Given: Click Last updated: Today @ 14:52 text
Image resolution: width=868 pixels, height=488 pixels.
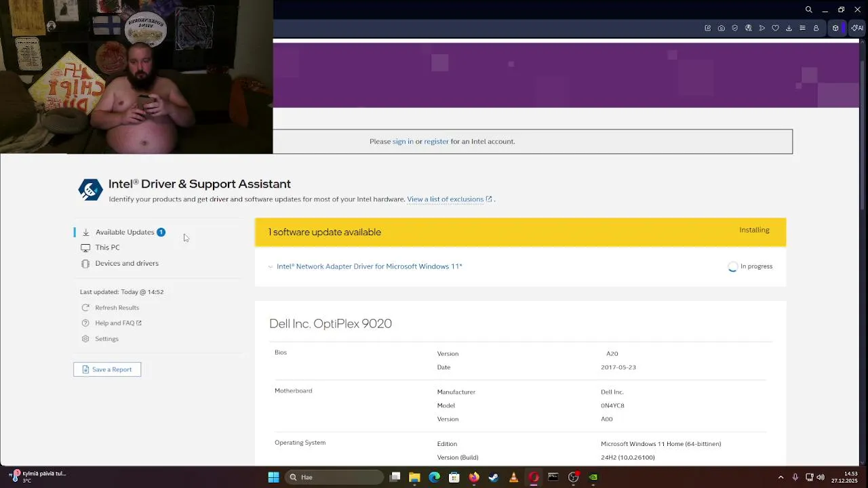Looking at the screenshot, I should pyautogui.click(x=121, y=292).
